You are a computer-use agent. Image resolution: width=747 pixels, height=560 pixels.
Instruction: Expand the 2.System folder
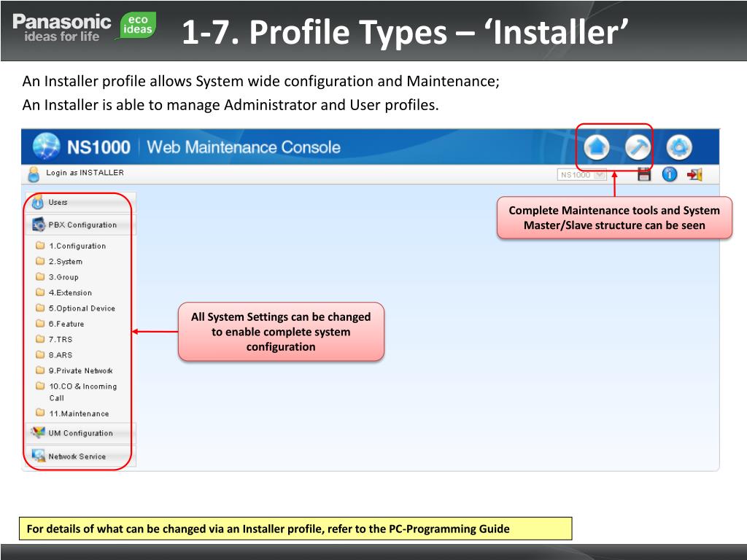point(60,262)
